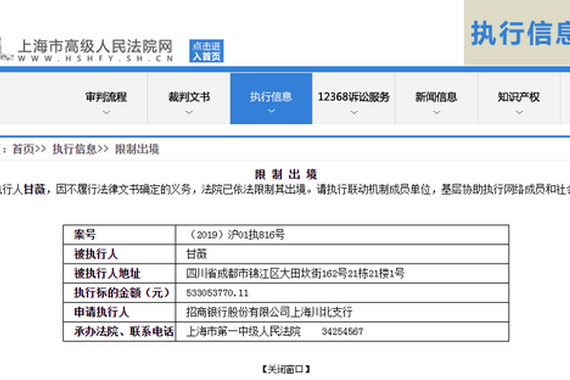Expand chevron under 审判流程

[x=106, y=112]
